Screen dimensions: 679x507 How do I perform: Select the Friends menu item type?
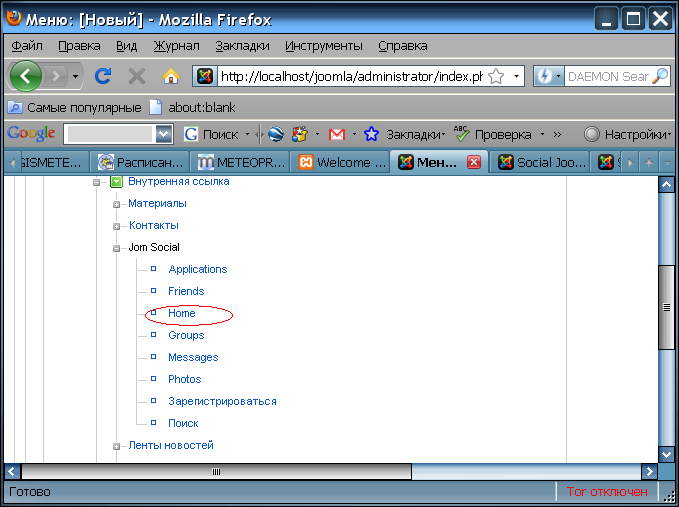[x=186, y=291]
